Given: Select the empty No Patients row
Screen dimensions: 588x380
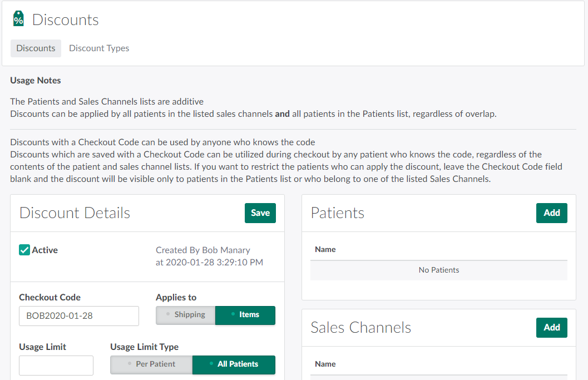Looking at the screenshot, I should [x=438, y=270].
